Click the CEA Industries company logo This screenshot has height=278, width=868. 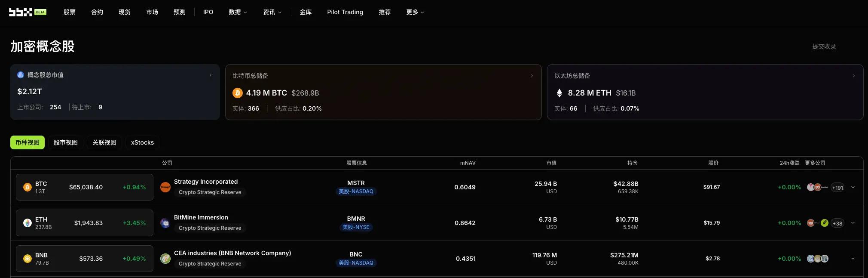pos(165,259)
